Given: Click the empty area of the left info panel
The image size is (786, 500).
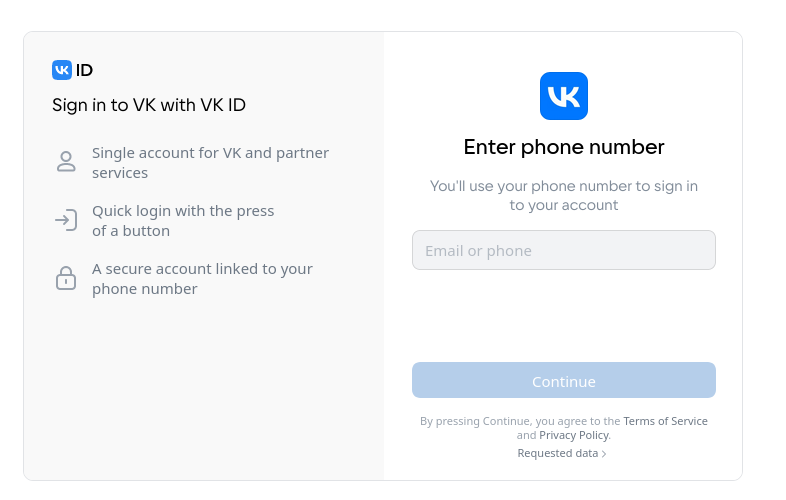Looking at the screenshot, I should 201,386.
